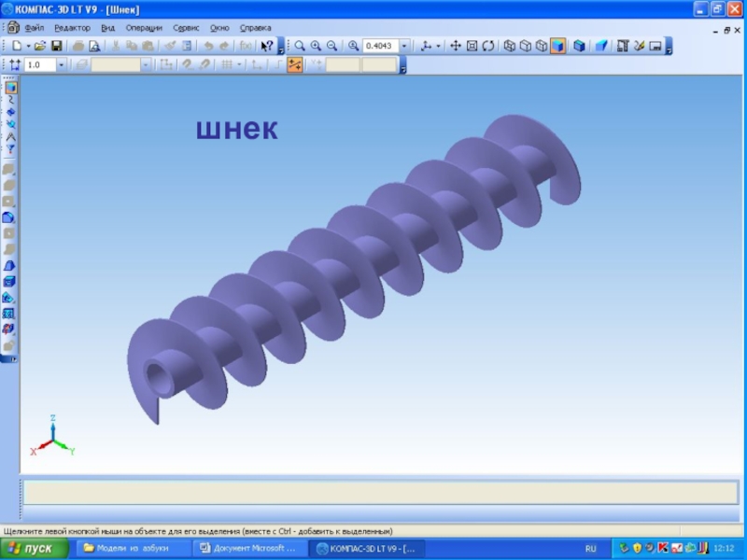
Task: Open the Окно menu
Action: click(219, 28)
